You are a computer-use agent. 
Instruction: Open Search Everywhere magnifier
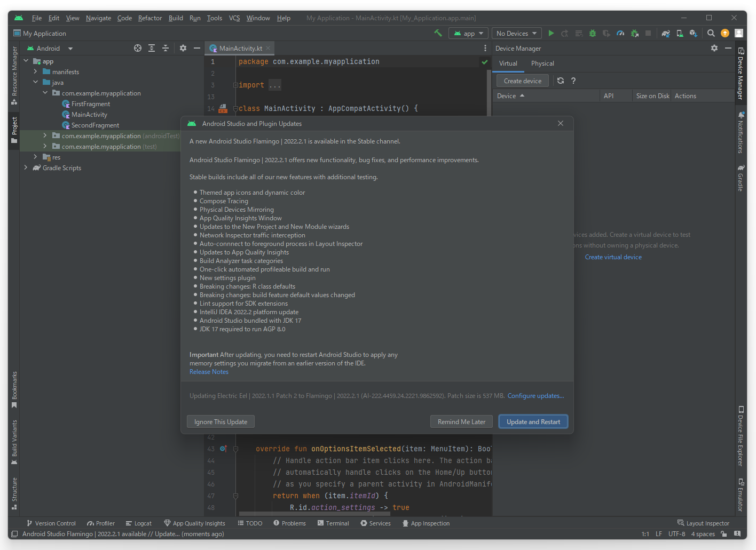pyautogui.click(x=711, y=33)
